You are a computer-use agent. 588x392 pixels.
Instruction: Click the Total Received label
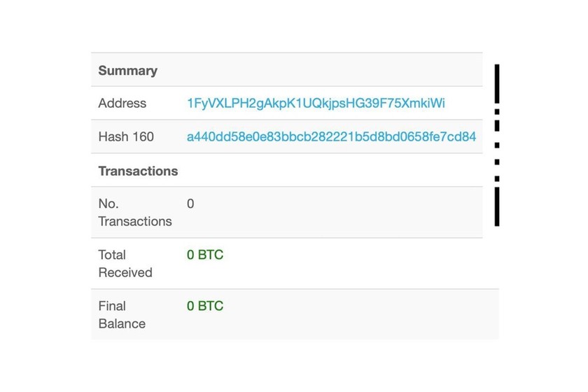pyautogui.click(x=125, y=263)
